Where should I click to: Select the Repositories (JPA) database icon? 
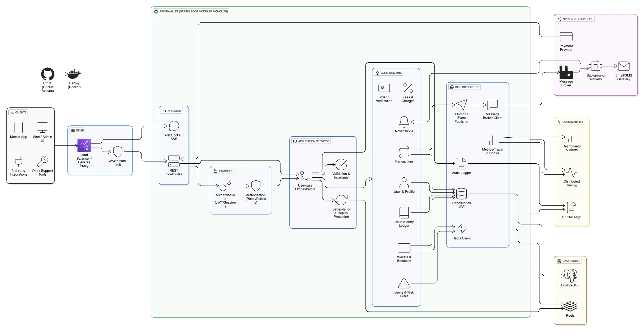(461, 194)
